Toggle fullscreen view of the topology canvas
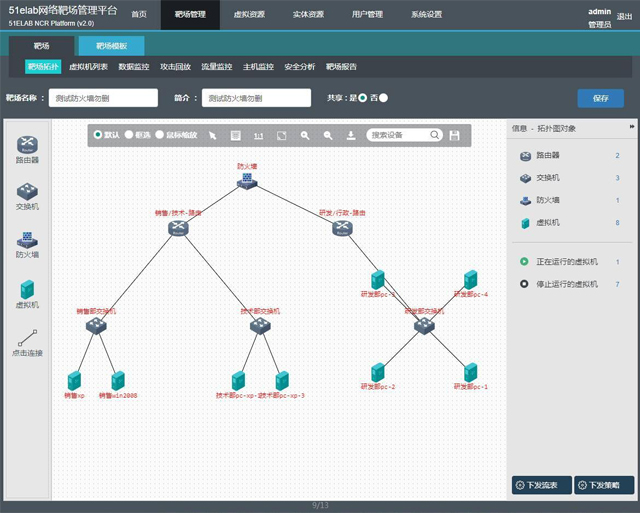The width and height of the screenshot is (640, 513). (282, 135)
